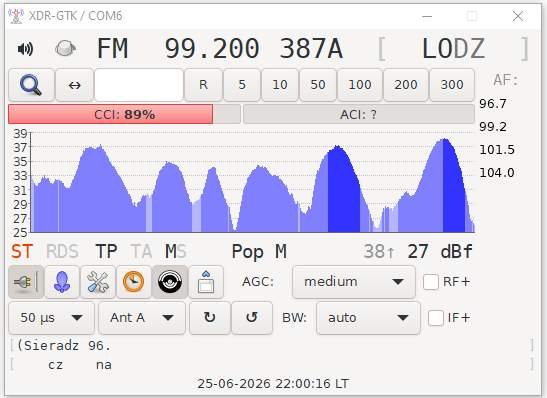The width and height of the screenshot is (547, 398).
Task: Toggle the connection plug icon
Action: pyautogui.click(x=26, y=281)
